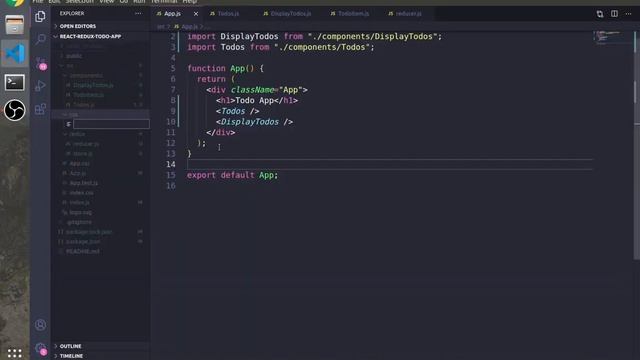Open editor more actions ellipsis menu
640x360 pixels.
pos(629,14)
